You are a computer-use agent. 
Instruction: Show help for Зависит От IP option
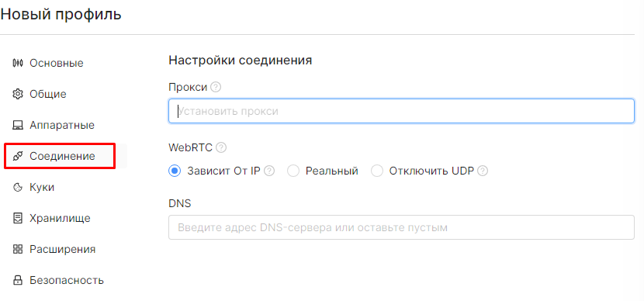[x=269, y=171]
